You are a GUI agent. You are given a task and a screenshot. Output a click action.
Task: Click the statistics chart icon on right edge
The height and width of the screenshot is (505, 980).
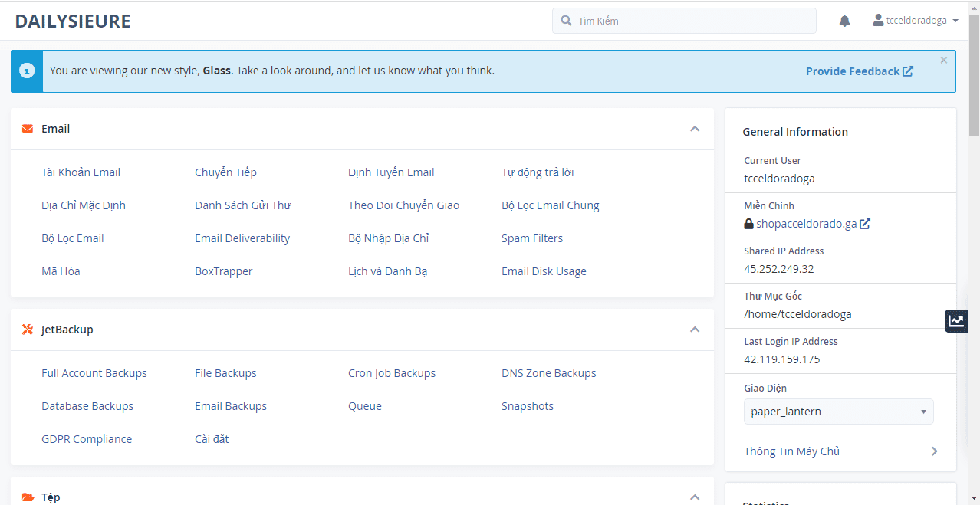(955, 321)
